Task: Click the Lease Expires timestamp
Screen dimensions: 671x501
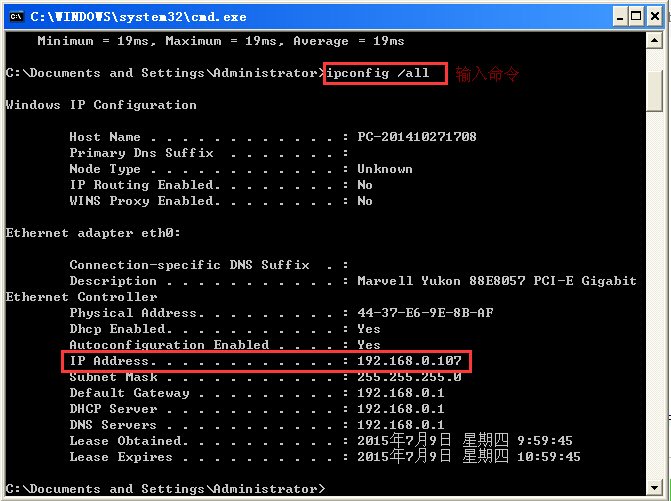Action: tap(468, 457)
